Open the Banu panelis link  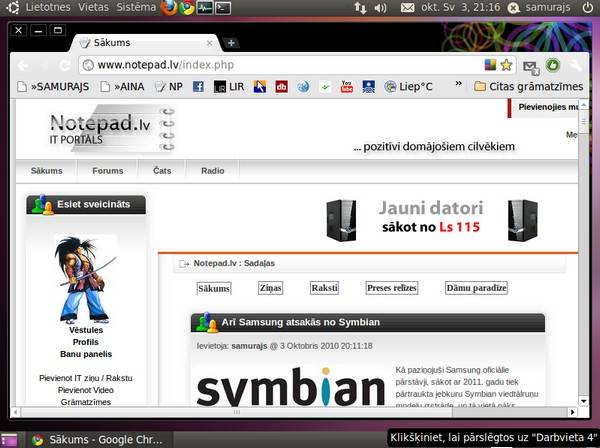click(86, 354)
